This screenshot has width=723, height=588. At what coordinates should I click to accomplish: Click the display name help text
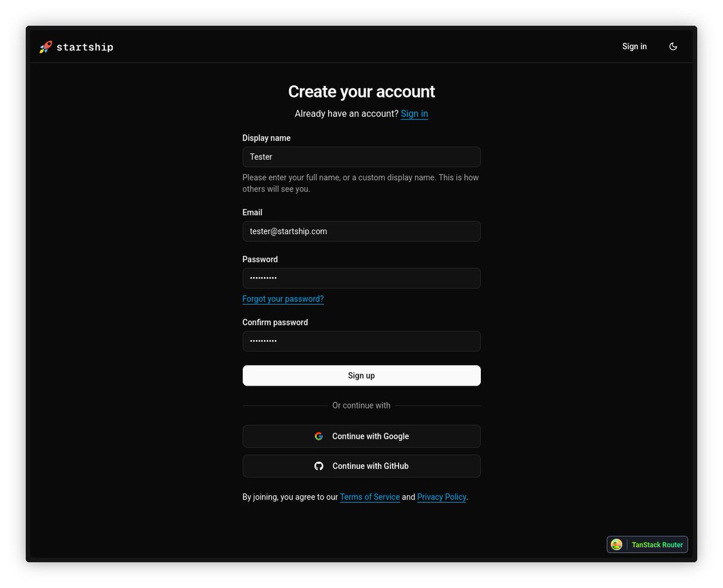(361, 183)
